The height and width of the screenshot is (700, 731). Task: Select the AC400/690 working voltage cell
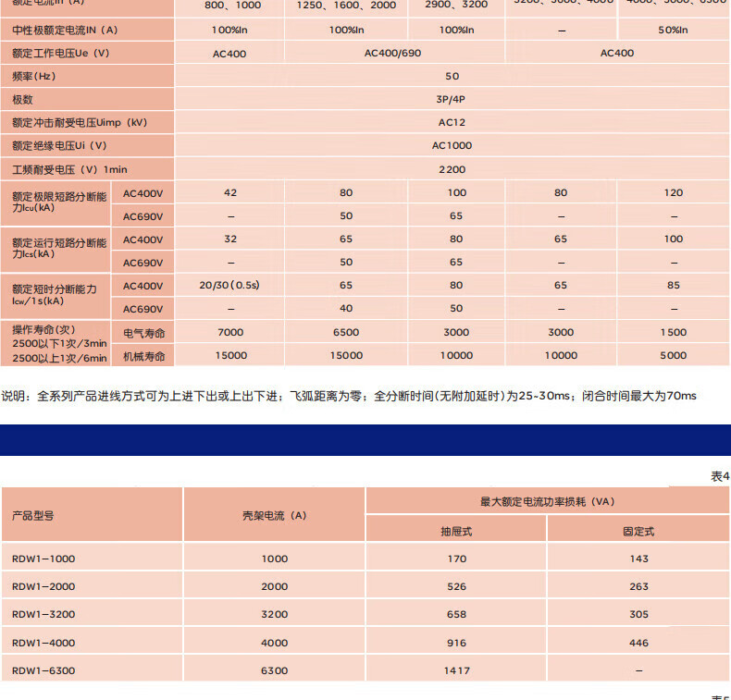[x=392, y=53]
